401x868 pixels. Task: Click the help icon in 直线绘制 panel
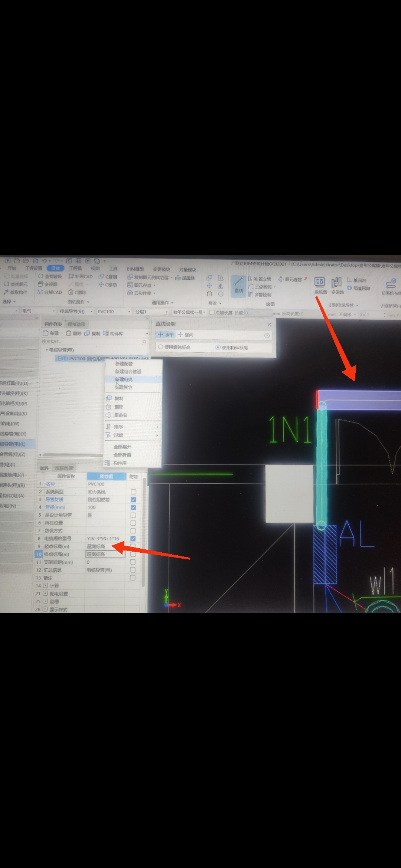pos(267,335)
